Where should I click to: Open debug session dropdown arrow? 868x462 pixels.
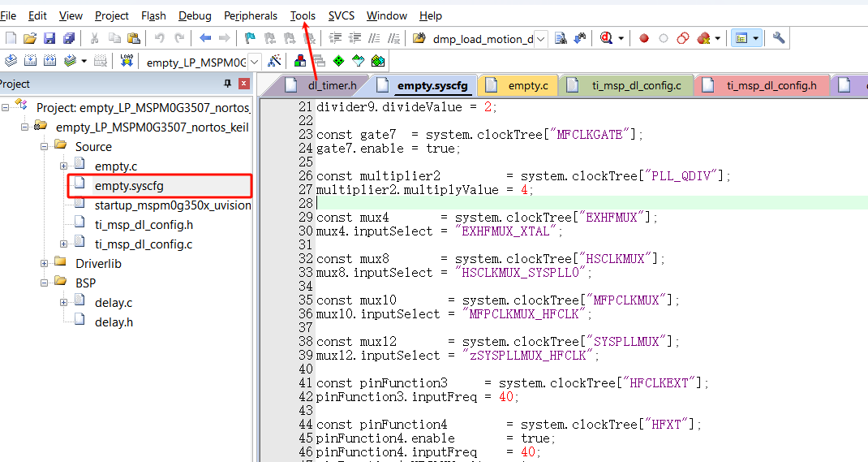click(x=621, y=38)
